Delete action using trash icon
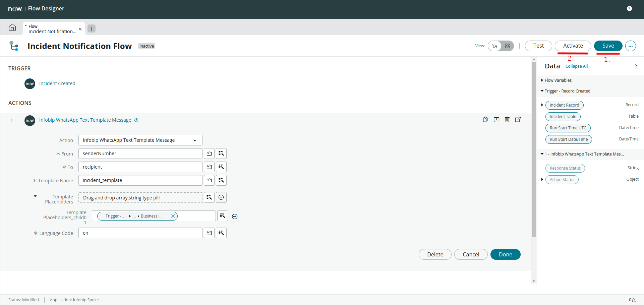The height and width of the screenshot is (305, 644). coord(507,119)
